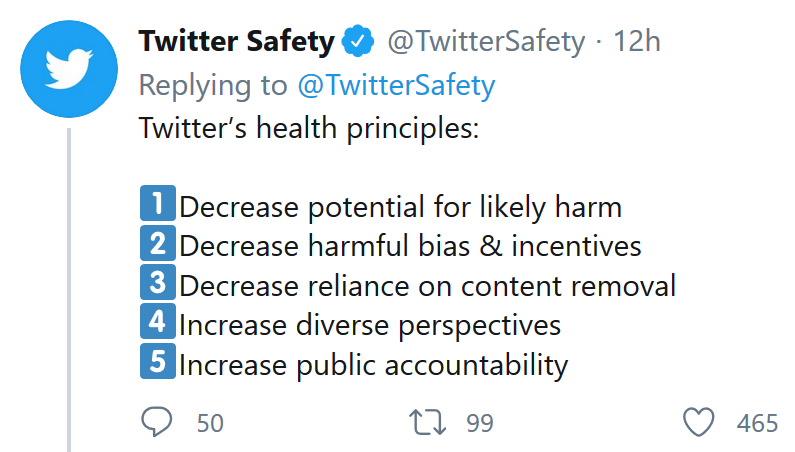Screen dimensions: 795x452
Task: Click the 12h timestamp
Action: [x=637, y=41]
